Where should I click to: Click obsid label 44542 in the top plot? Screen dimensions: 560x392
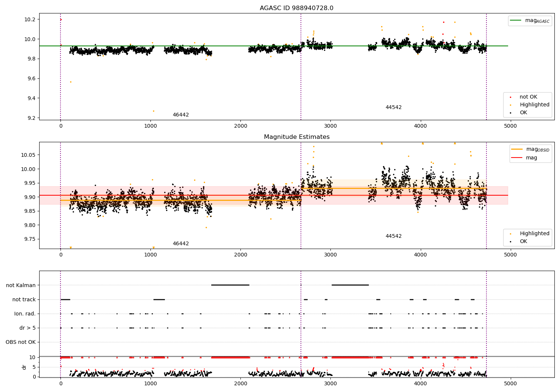pyautogui.click(x=393, y=108)
